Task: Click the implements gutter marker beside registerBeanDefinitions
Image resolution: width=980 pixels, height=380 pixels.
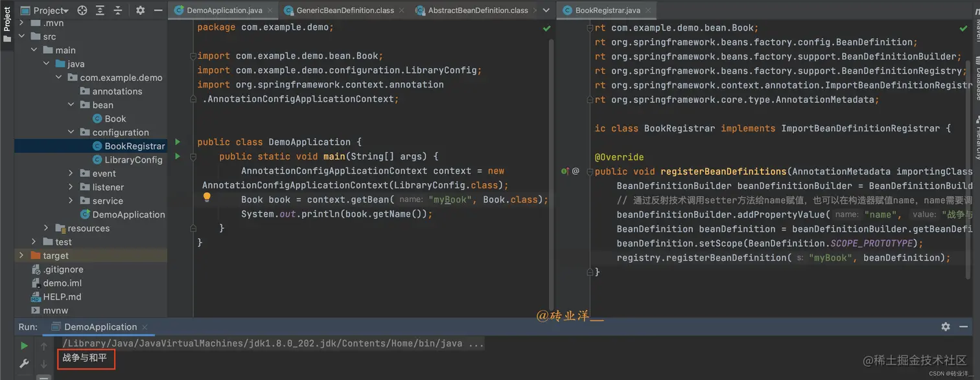Action: click(x=565, y=172)
